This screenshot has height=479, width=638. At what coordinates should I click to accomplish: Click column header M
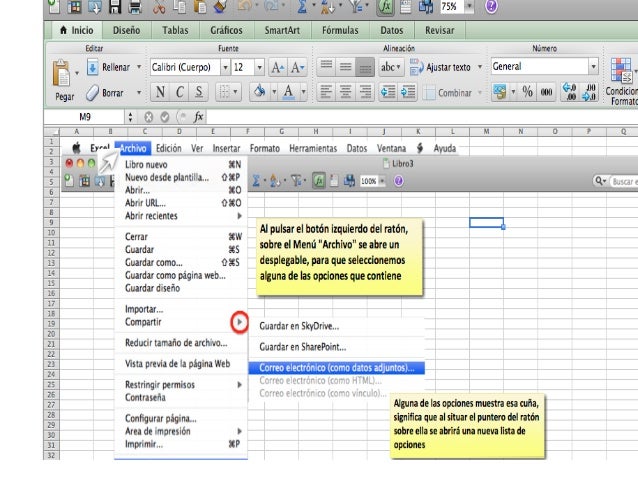[x=486, y=131]
